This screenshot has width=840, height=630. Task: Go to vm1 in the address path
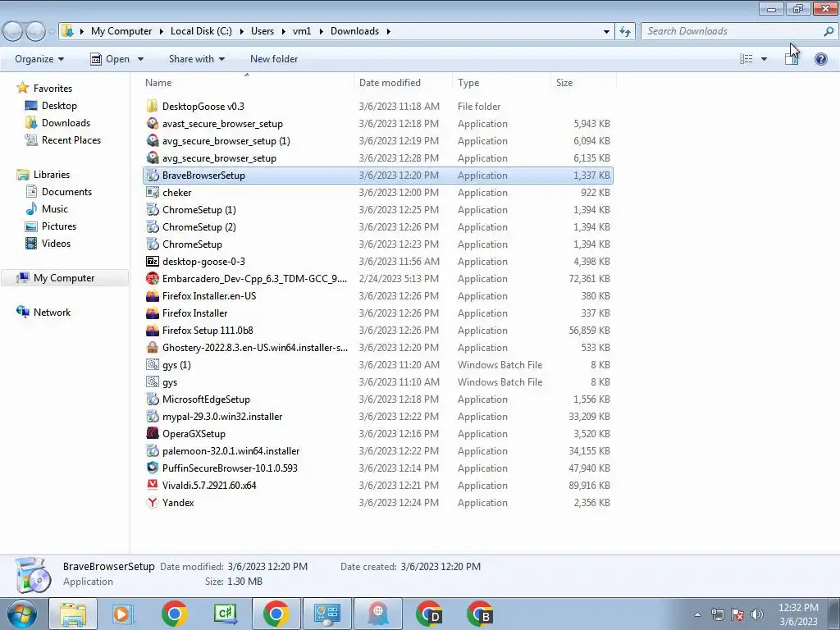tap(302, 31)
